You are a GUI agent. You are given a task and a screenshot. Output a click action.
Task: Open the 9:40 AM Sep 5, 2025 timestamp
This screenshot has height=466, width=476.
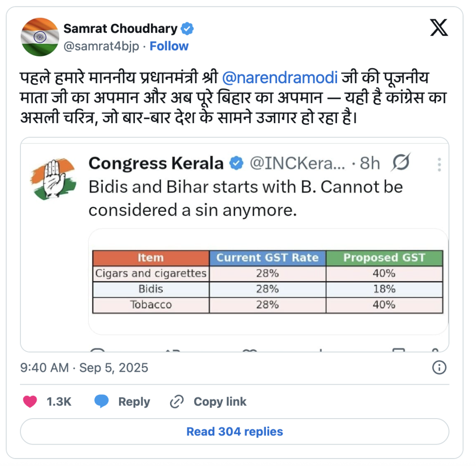coord(84,368)
